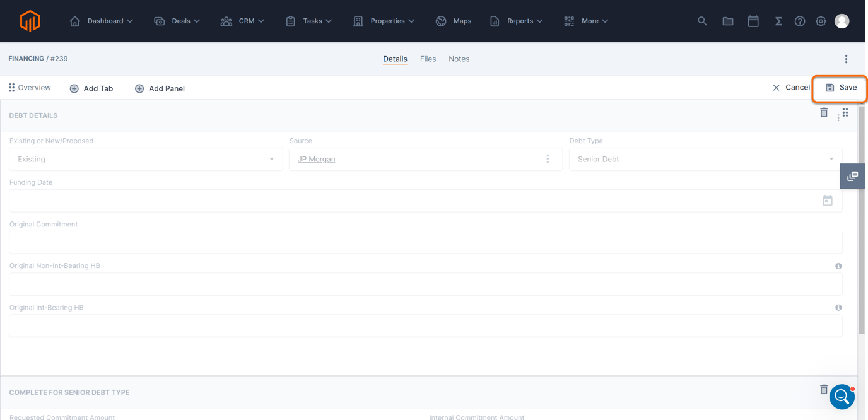Open Source field options menu
Viewport: 868px width, 420px height.
(548, 159)
